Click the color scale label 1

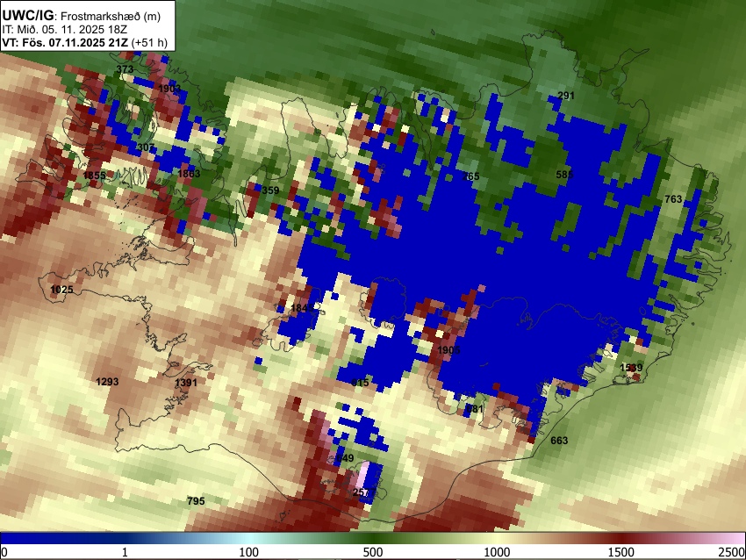[x=125, y=552]
